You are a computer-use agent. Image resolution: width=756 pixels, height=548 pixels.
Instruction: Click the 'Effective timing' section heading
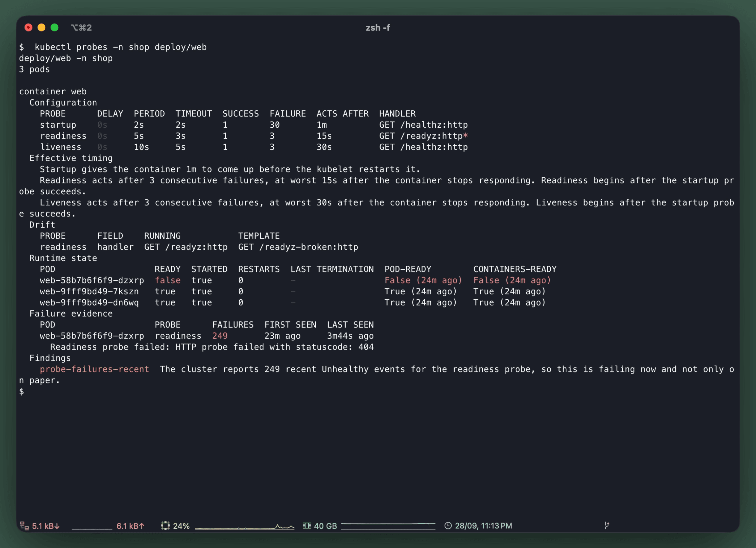click(x=71, y=158)
